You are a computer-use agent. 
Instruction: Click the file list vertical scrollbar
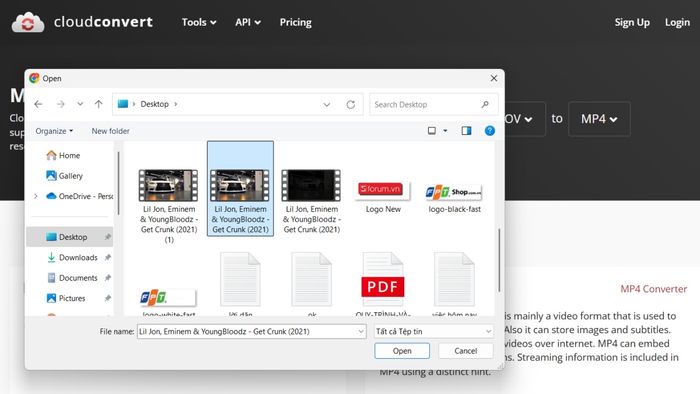coord(499,261)
